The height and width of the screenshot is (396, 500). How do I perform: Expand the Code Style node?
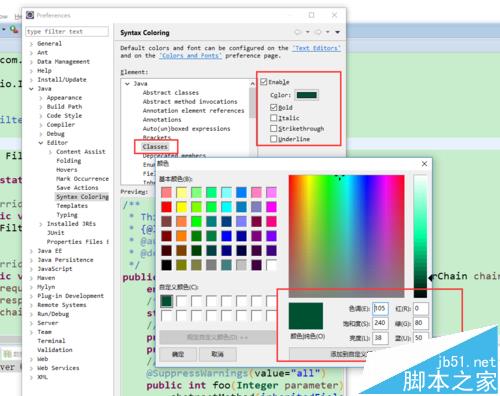pyautogui.click(x=41, y=116)
